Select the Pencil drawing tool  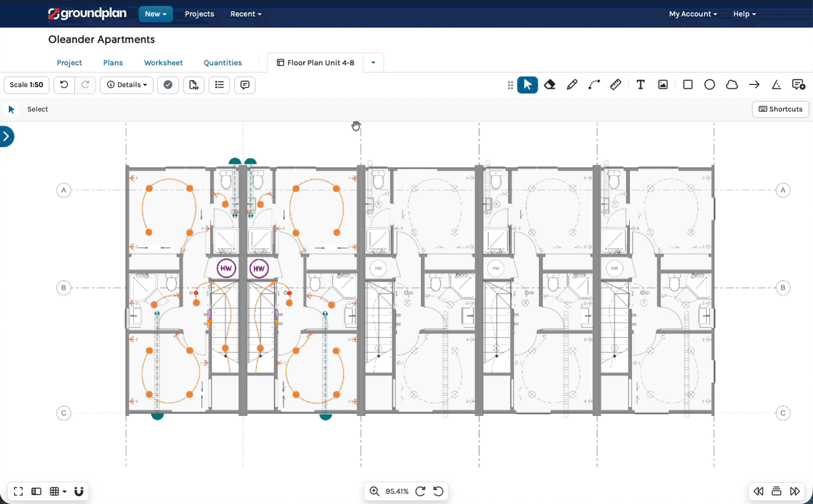point(572,85)
